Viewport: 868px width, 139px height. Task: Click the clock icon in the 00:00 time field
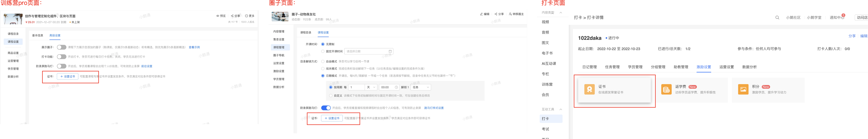click(x=396, y=87)
